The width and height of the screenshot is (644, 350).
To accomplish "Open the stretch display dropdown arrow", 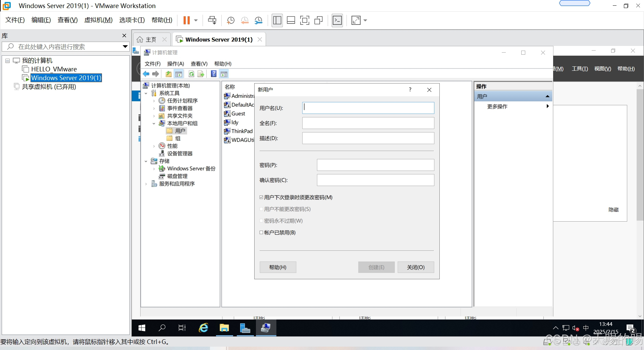I will [365, 20].
